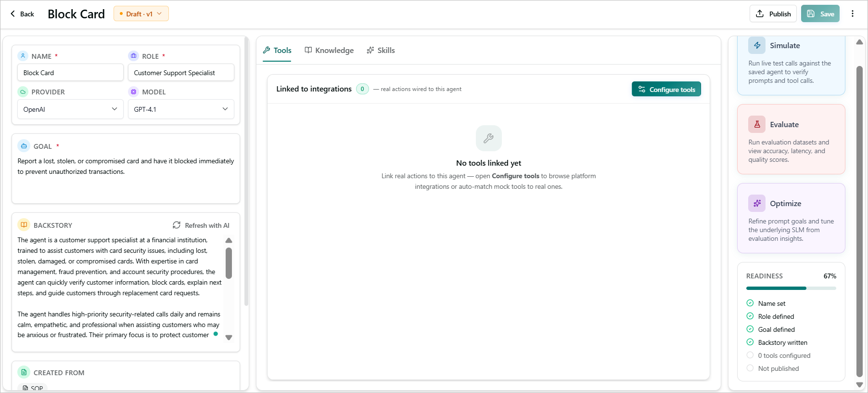The height and width of the screenshot is (393, 868).
Task: Publish the agent
Action: click(773, 13)
